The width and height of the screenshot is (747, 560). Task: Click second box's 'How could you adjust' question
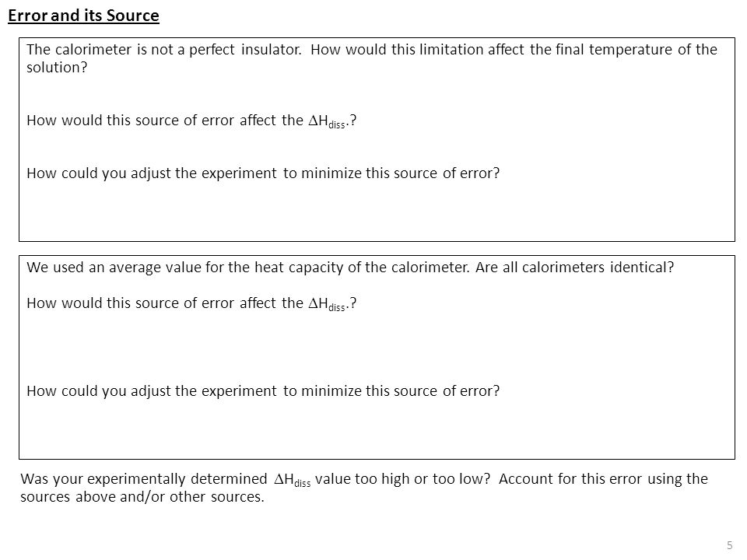tap(263, 391)
